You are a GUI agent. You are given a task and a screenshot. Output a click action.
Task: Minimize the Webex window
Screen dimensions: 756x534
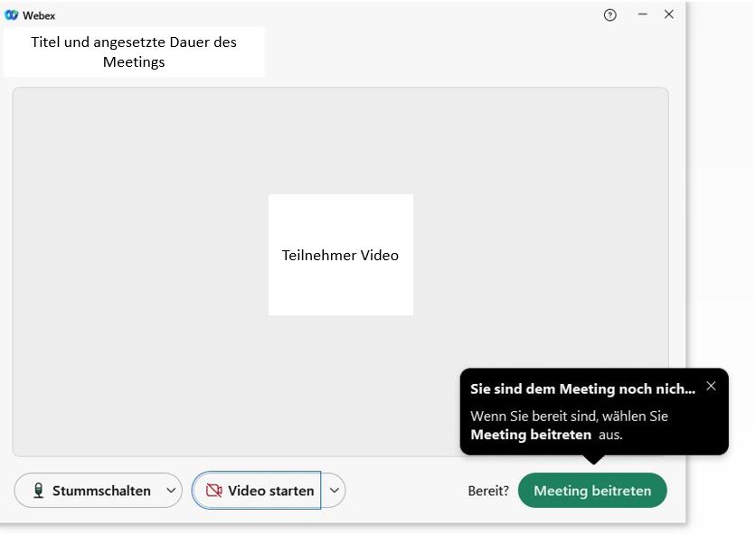642,14
